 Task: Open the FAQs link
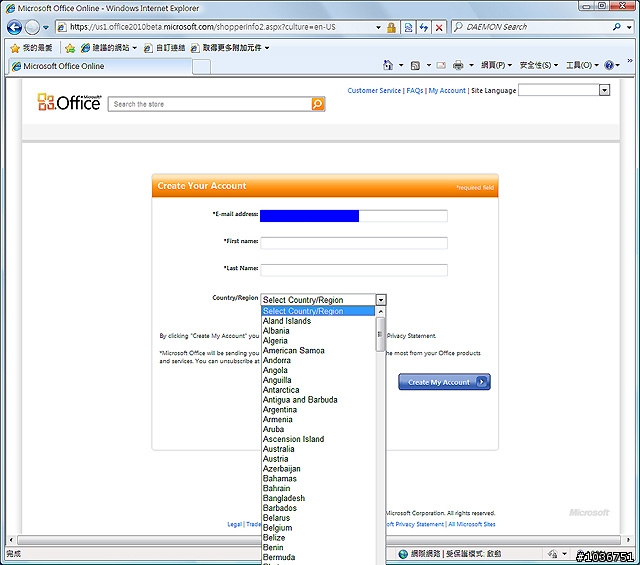coord(415,91)
